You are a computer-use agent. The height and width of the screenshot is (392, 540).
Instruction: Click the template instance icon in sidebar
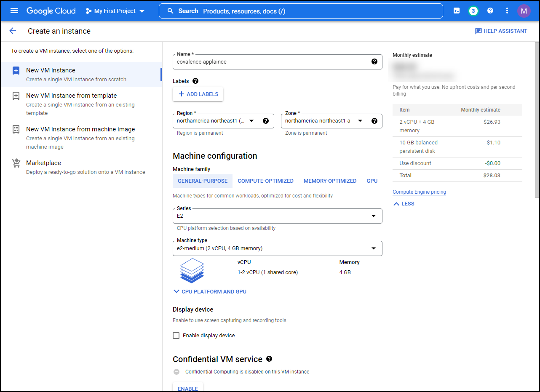pyautogui.click(x=16, y=96)
